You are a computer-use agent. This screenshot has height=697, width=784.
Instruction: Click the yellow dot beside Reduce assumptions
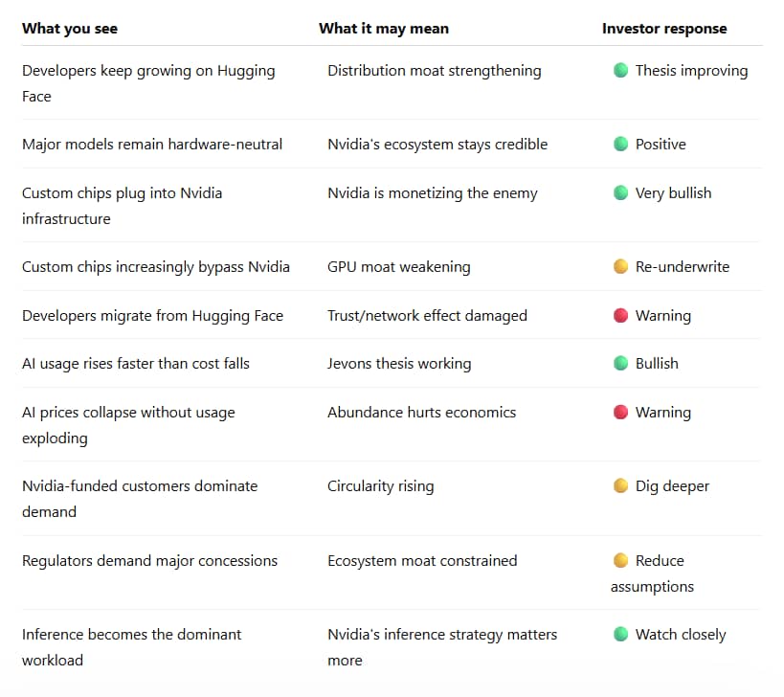(x=620, y=560)
